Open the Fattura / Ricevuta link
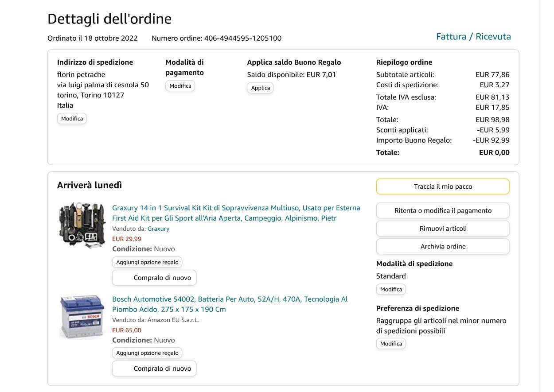554x392 pixels. coord(473,37)
